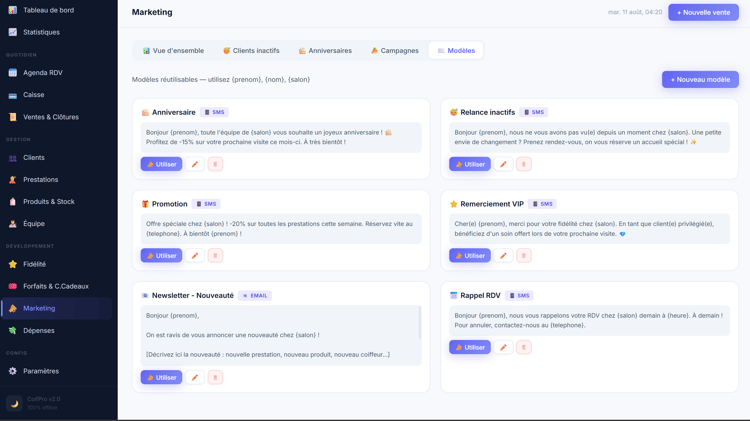Toggle dark mode moon icon
This screenshot has width=750, height=421.
coord(14,403)
